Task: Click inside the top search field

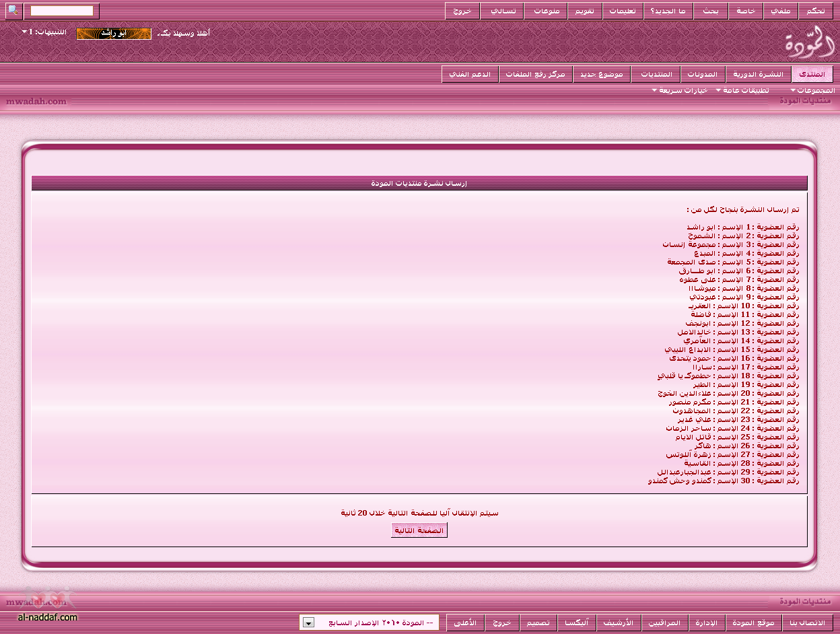Action: coord(62,11)
